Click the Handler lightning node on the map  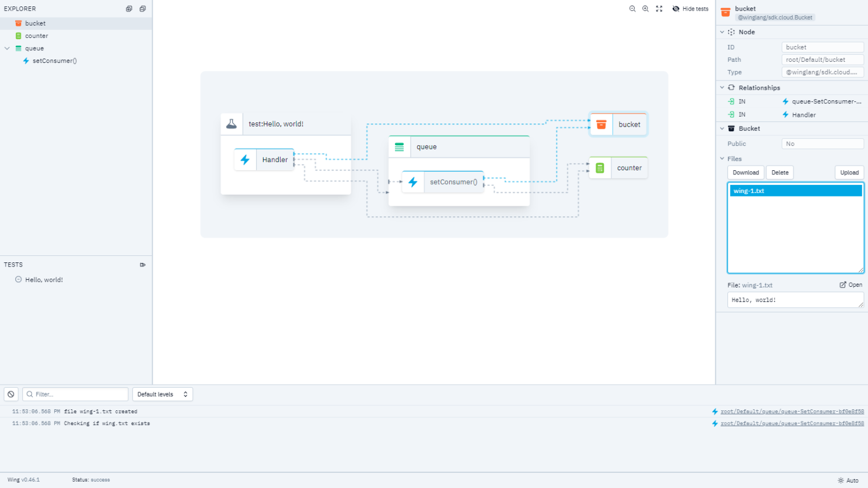point(265,159)
